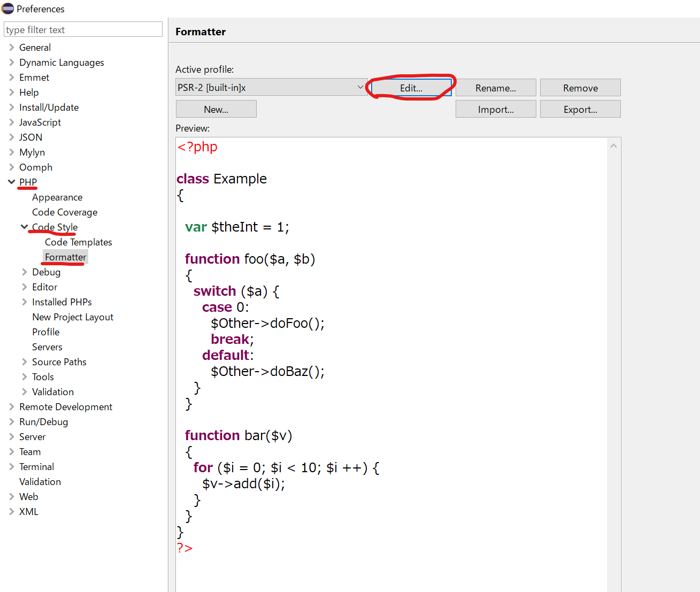Screen dimensions: 700x592
Task: Select the JavaScript preferences page
Action: pos(40,122)
